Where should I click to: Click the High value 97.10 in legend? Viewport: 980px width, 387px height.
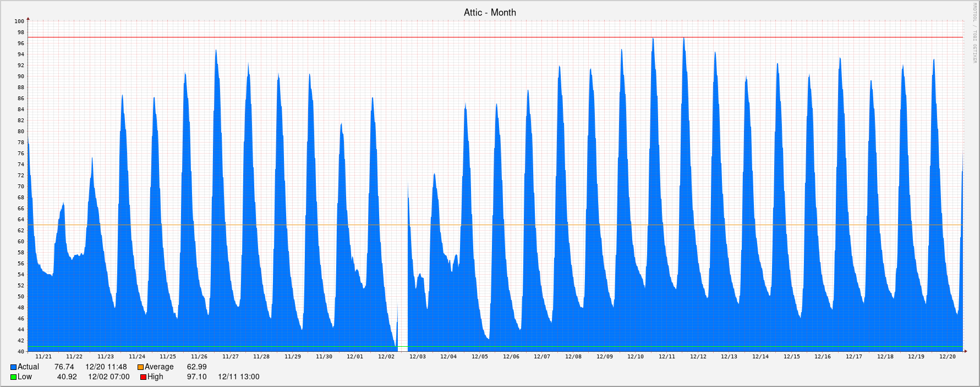(x=196, y=377)
